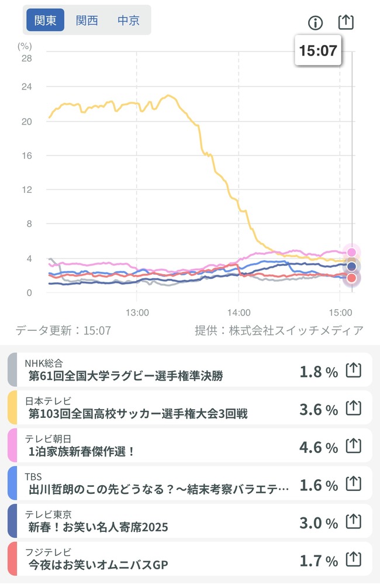Open the 第61回全国大学ラグビー選手権準決勝 row
This screenshot has width=380, height=588.
(x=190, y=370)
